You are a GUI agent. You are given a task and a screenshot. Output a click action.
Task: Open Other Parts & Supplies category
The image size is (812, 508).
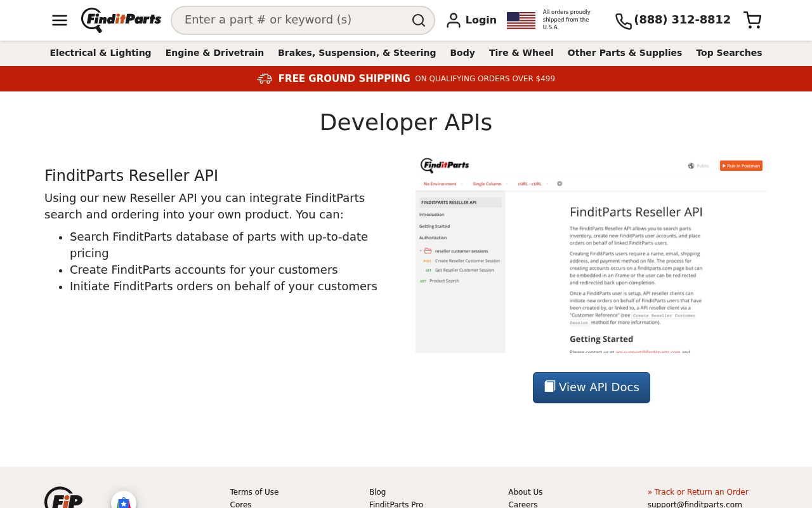(625, 53)
